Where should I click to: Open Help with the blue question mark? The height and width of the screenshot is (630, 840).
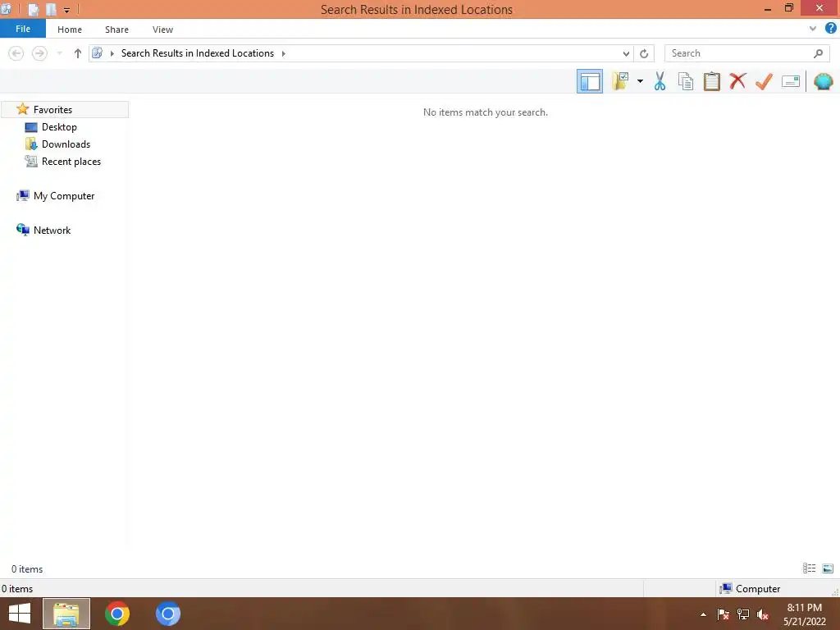click(x=830, y=29)
